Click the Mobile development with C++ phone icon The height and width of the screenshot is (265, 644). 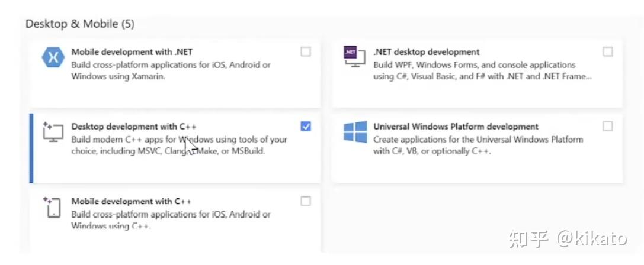pos(52,208)
